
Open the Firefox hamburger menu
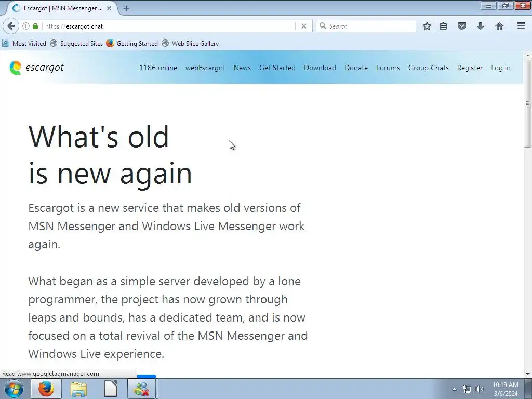521,26
